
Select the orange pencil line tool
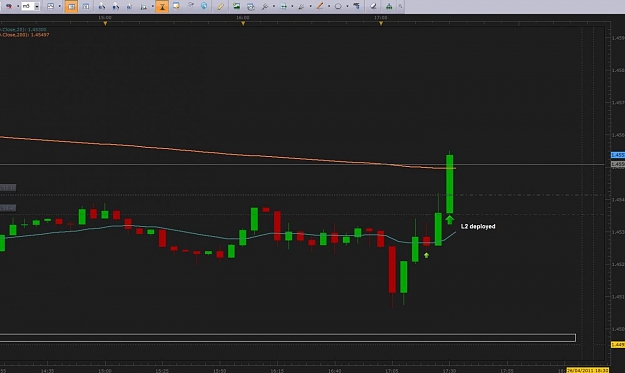coord(320,6)
